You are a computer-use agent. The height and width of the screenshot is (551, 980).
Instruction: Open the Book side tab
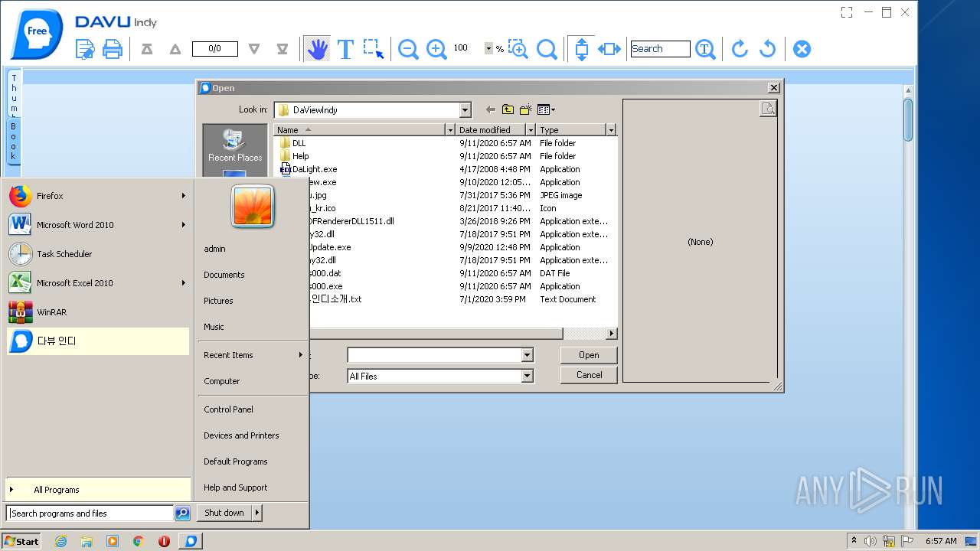click(14, 141)
